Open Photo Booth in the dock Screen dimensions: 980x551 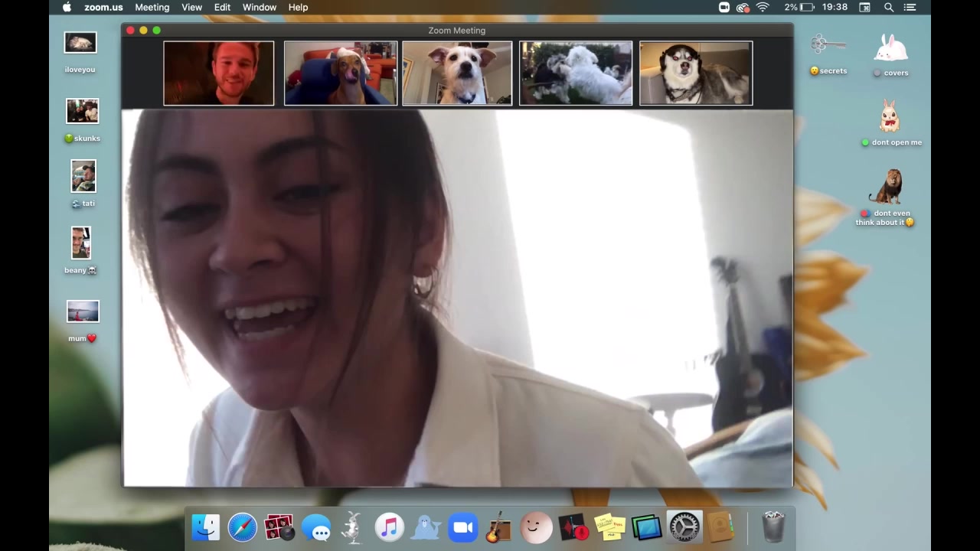[x=279, y=527]
